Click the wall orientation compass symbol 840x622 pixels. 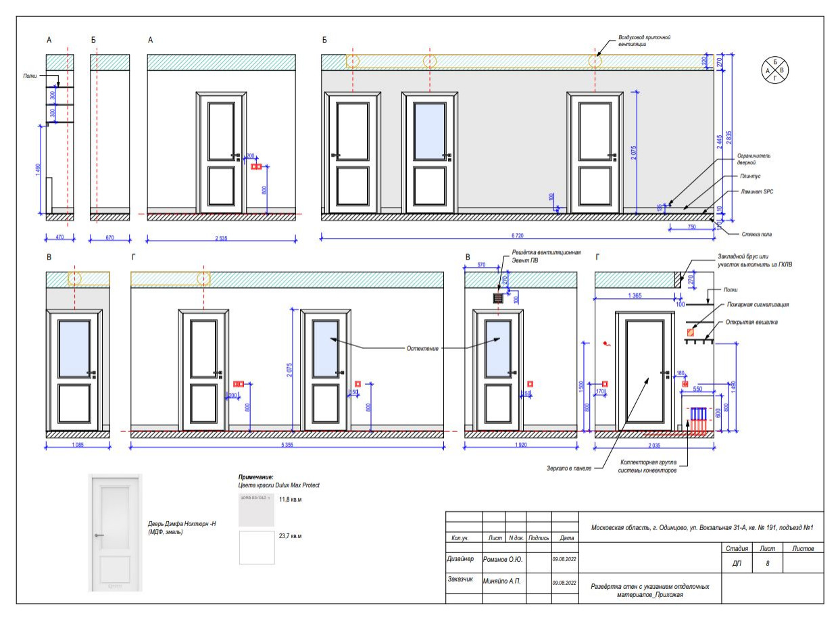(774, 70)
